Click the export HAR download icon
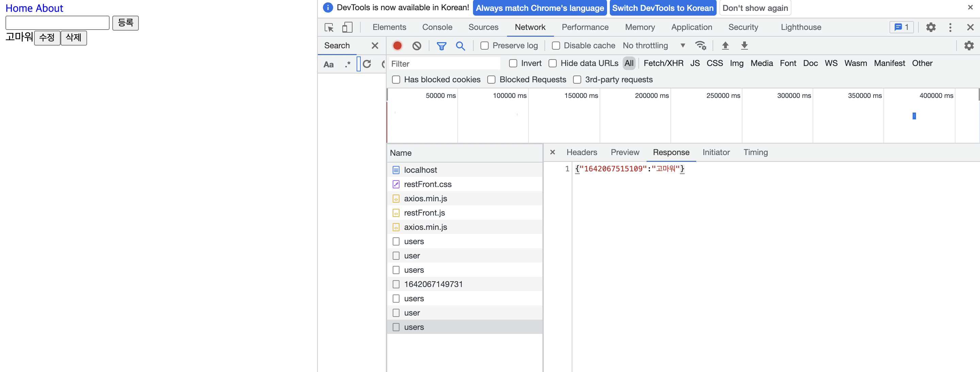Viewport: 980px width, 372px height. 744,46
